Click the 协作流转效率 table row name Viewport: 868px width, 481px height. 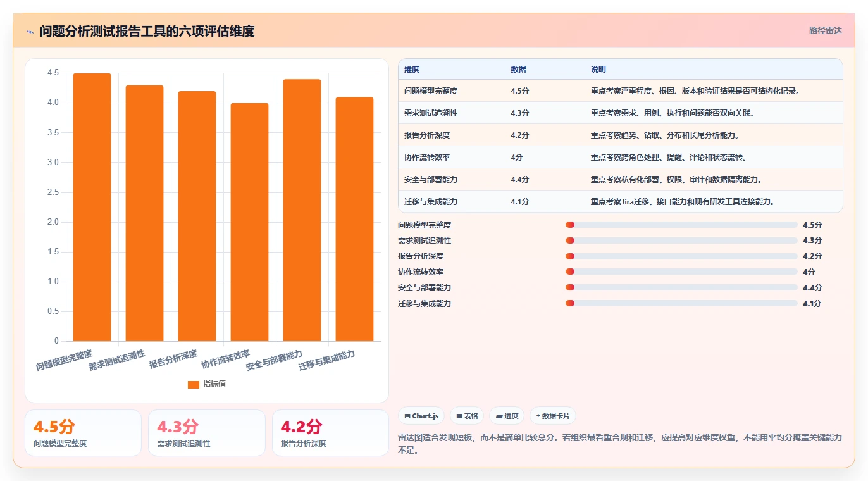427,158
